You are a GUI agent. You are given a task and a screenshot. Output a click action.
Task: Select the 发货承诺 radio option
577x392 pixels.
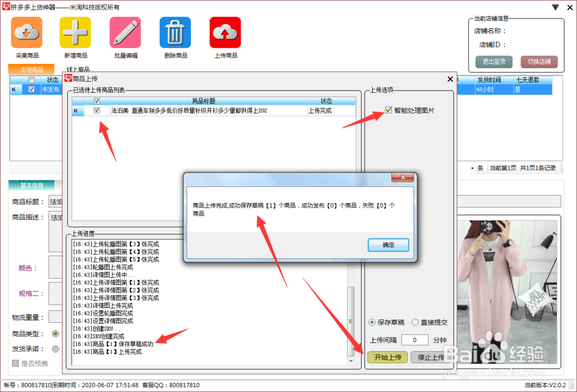(x=55, y=349)
